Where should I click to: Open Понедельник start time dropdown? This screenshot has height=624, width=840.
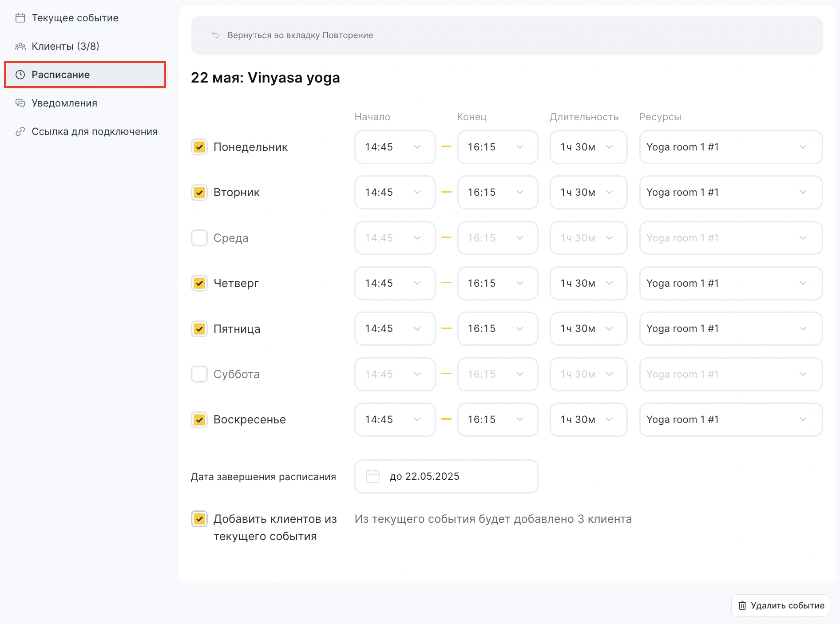[x=395, y=147]
